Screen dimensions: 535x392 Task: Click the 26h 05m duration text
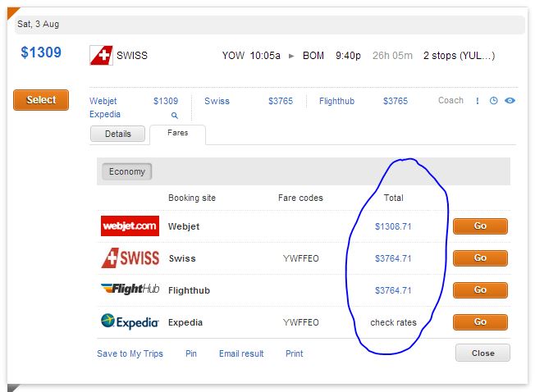392,55
